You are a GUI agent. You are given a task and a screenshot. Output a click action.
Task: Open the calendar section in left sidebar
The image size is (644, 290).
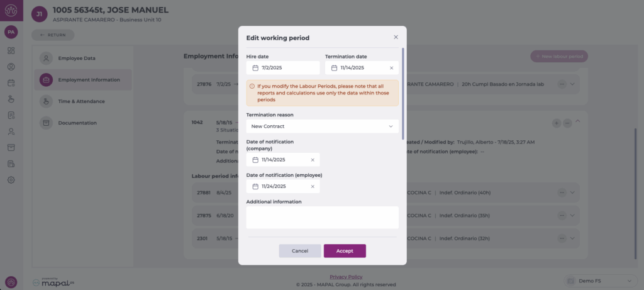pyautogui.click(x=11, y=82)
